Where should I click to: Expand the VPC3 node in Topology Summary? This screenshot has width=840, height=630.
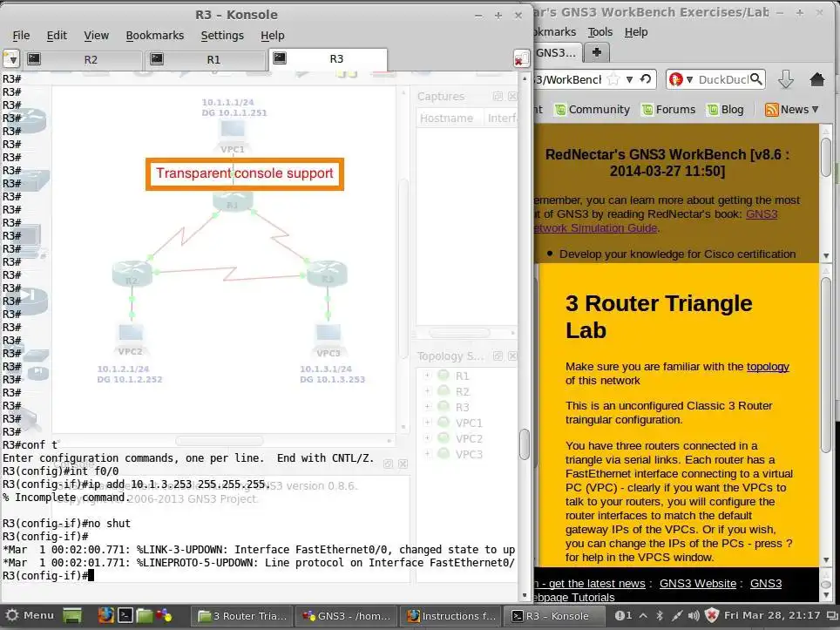click(x=427, y=454)
